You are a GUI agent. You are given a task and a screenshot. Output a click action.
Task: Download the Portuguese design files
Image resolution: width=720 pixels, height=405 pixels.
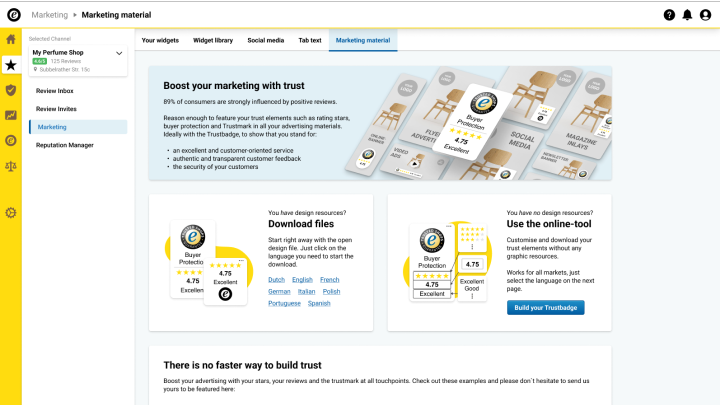point(284,304)
